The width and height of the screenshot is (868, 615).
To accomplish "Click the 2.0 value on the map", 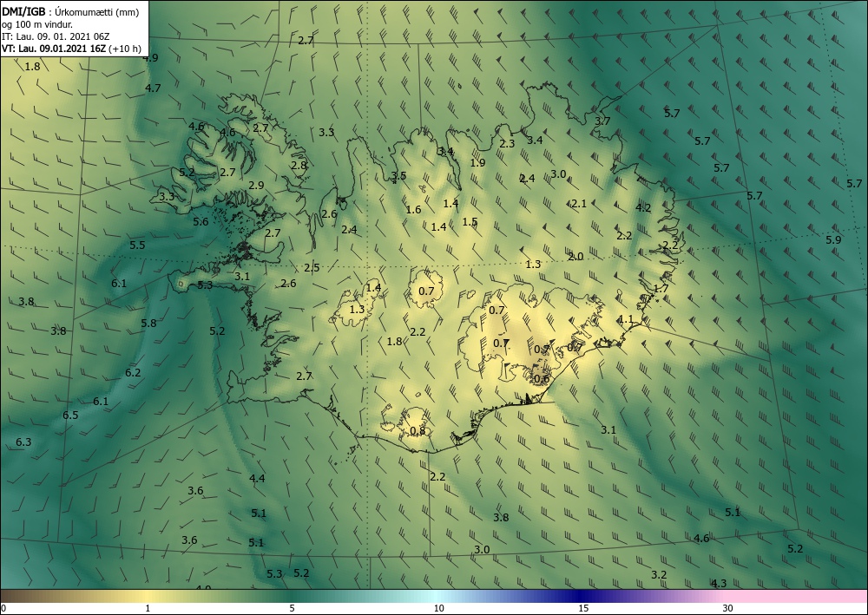I will [575, 257].
